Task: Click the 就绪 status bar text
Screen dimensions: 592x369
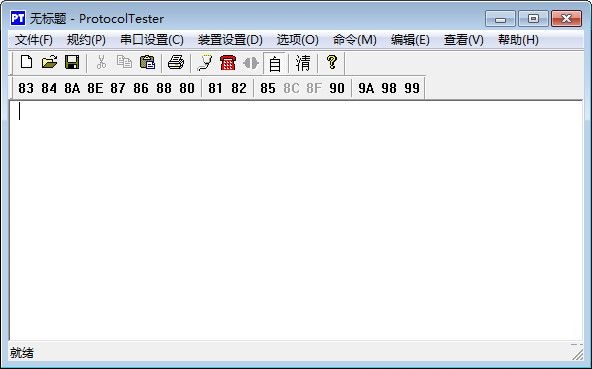Action: (x=22, y=353)
